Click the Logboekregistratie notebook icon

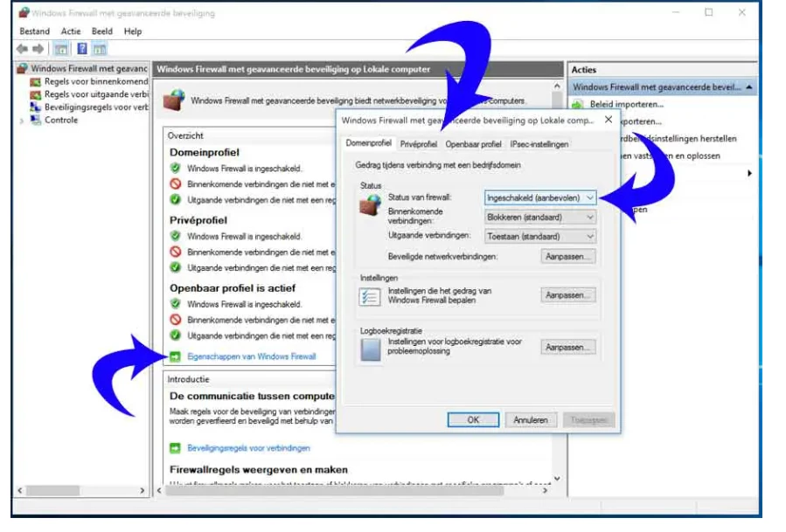(x=371, y=349)
